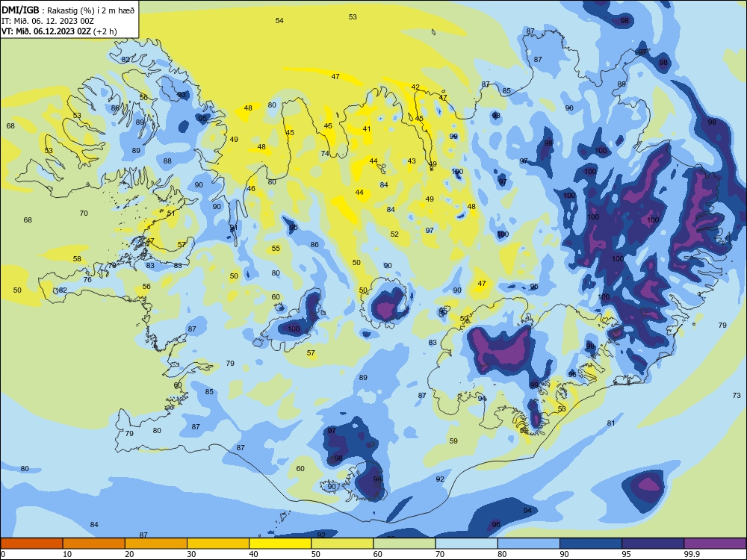The image size is (747, 560).
Task: Click the humidity value "43" on the map
Action: click(412, 161)
